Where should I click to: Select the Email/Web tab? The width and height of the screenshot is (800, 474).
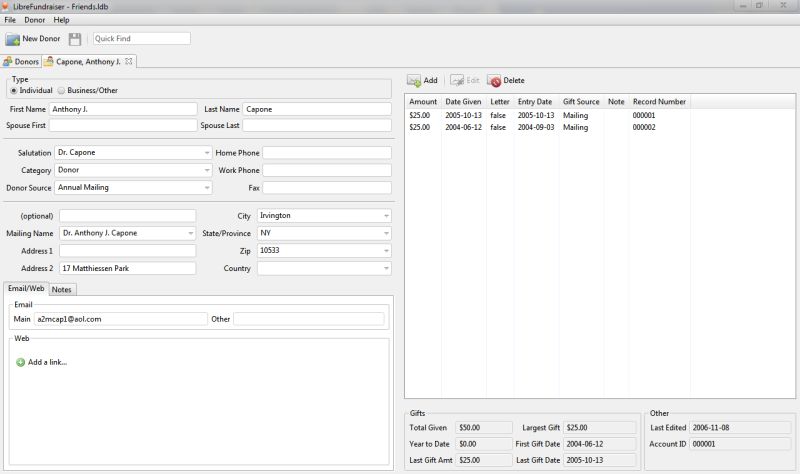coord(26,288)
